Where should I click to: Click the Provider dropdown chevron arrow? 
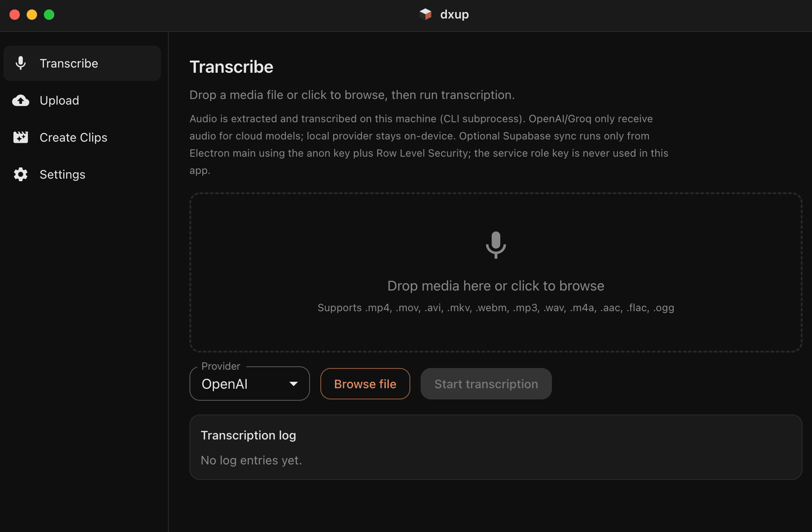tap(294, 384)
